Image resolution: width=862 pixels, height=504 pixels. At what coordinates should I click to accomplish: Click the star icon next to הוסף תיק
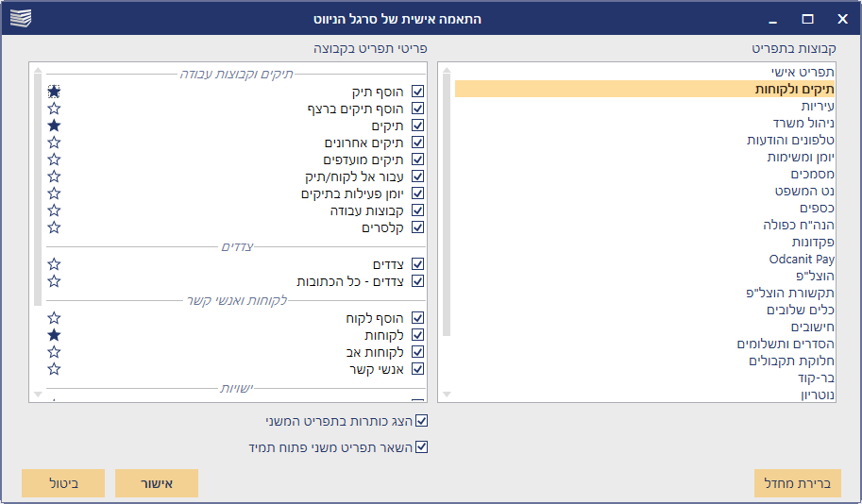click(55, 92)
